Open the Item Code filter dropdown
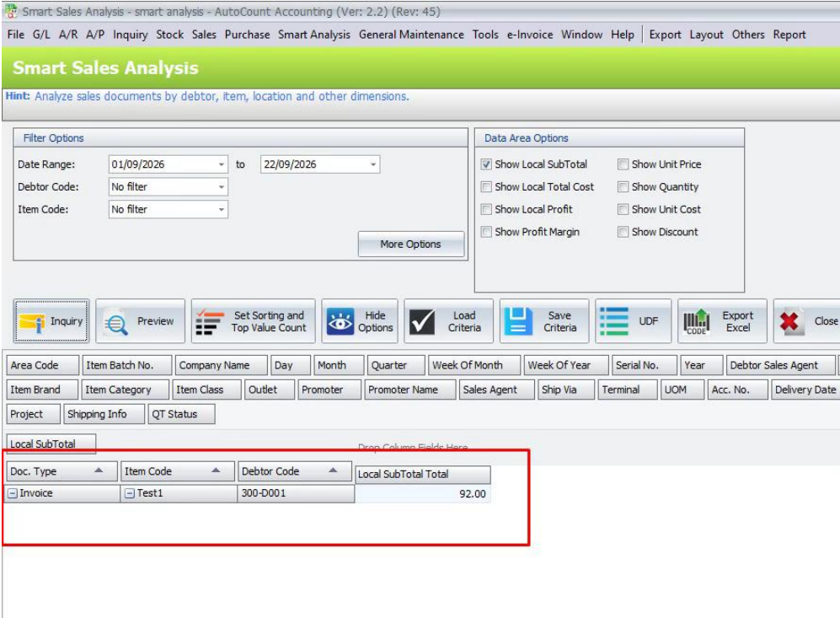The height and width of the screenshot is (618, 840). (x=222, y=210)
